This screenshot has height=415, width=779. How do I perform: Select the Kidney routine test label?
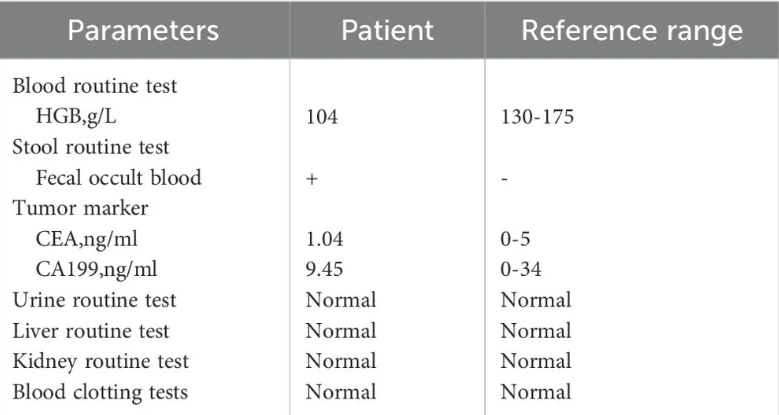(100, 361)
